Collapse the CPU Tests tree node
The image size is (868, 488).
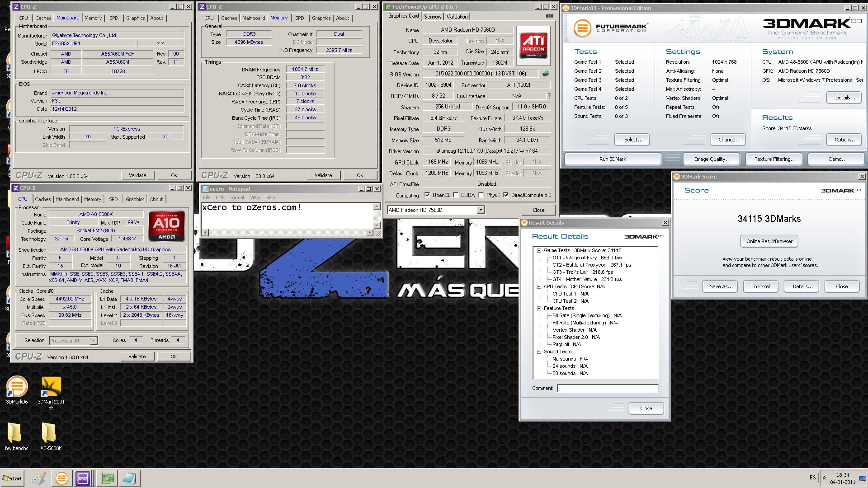tap(539, 286)
